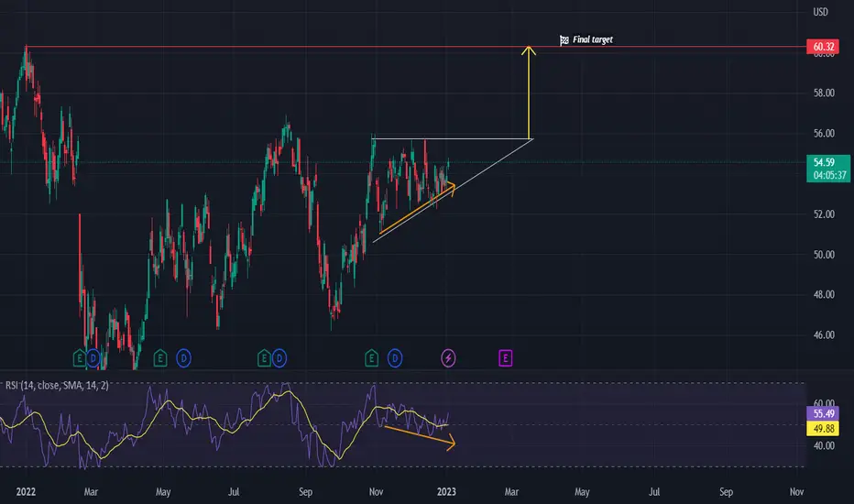Screen dimensions: 854x504
Task: Open the RSI indicator legend settings
Action: 57,385
